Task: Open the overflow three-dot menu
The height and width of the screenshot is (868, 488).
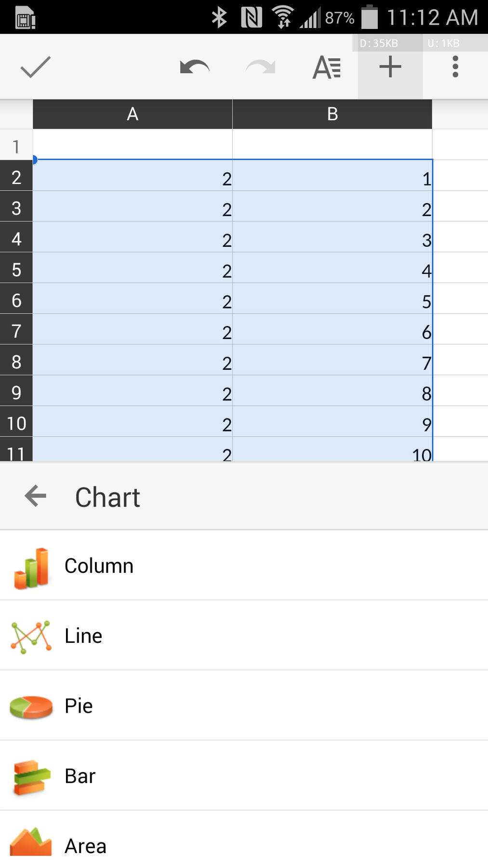Action: click(454, 67)
